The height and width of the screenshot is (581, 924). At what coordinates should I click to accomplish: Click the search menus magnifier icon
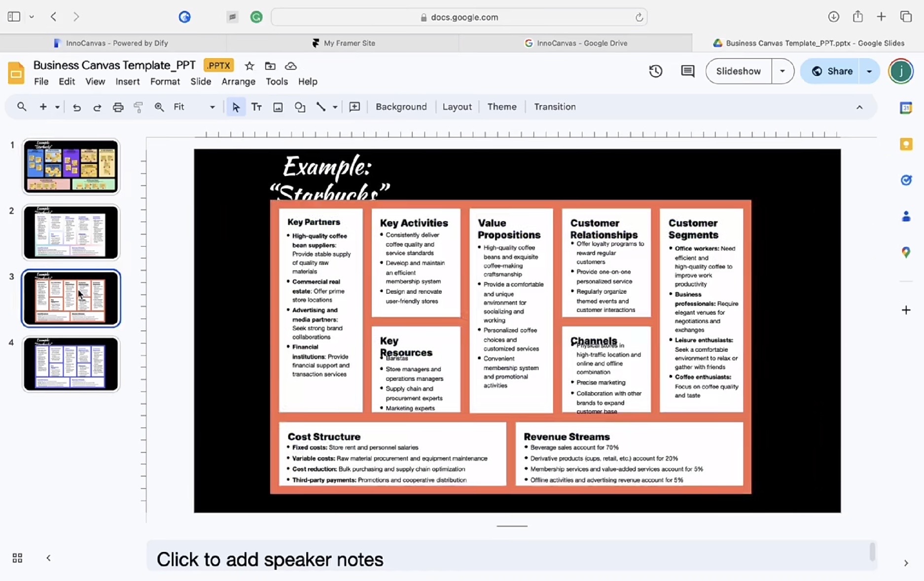(x=22, y=106)
